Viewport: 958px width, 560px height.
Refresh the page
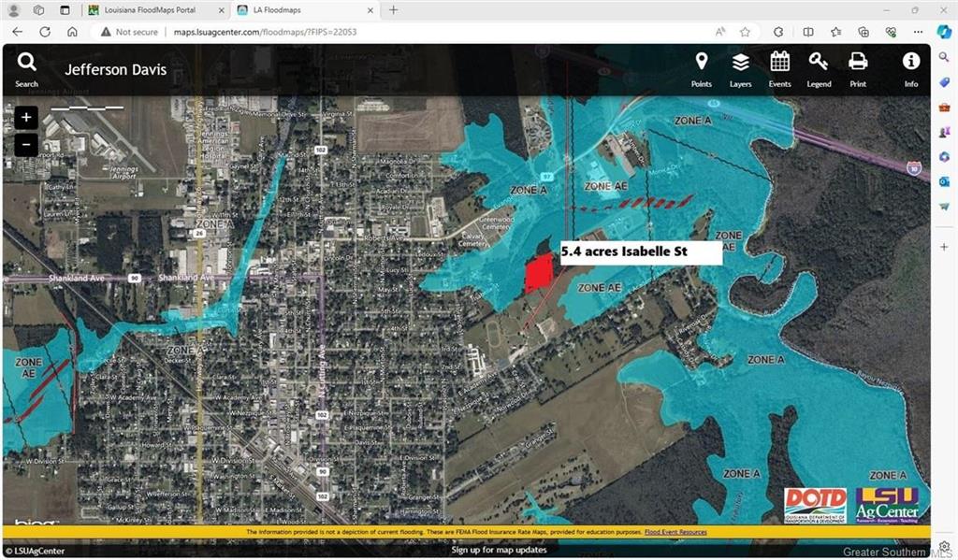[x=44, y=32]
